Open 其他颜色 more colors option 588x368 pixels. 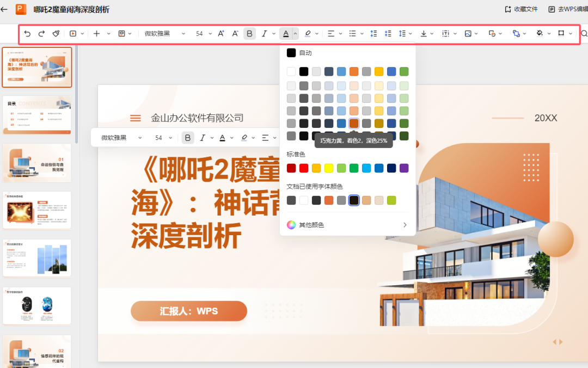click(x=347, y=225)
